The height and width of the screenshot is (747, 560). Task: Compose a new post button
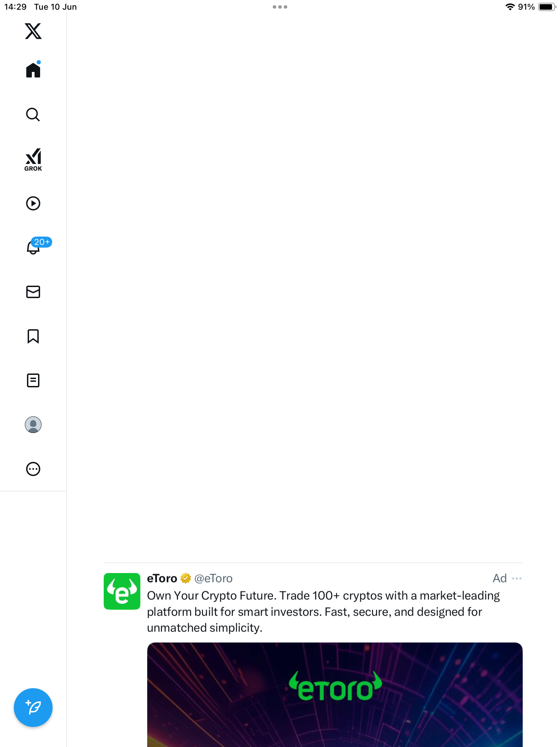click(x=33, y=708)
